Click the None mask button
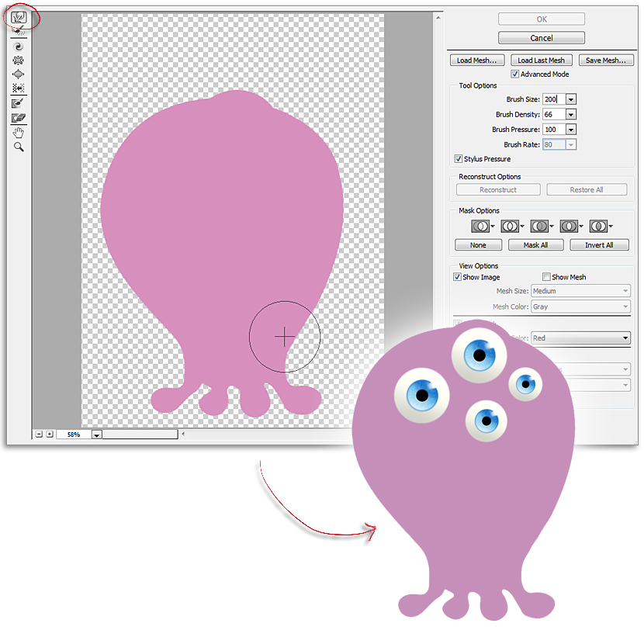644x644 pixels. (478, 244)
